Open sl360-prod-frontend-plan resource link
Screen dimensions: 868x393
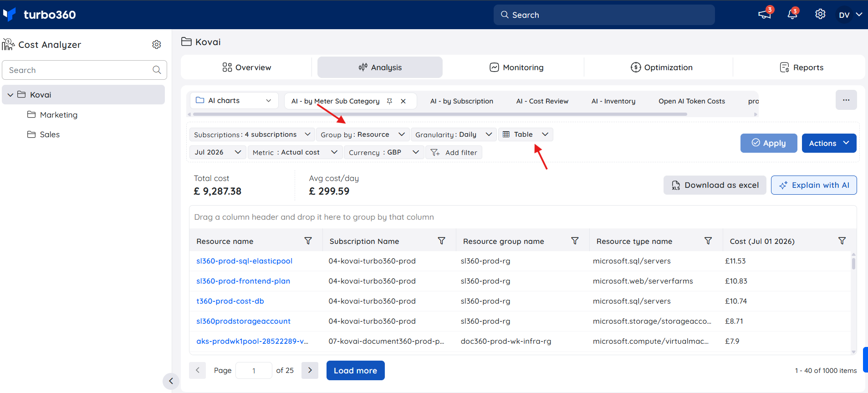point(243,281)
